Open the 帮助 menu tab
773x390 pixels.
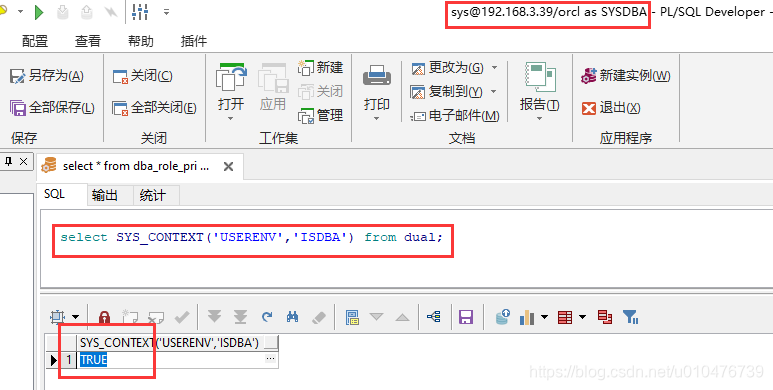click(x=141, y=41)
